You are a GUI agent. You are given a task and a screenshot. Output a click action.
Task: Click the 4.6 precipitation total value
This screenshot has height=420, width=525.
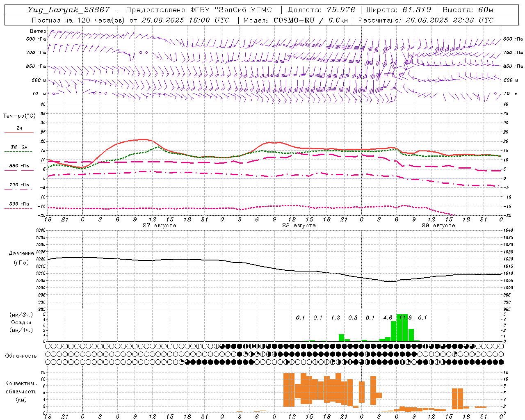point(388,317)
